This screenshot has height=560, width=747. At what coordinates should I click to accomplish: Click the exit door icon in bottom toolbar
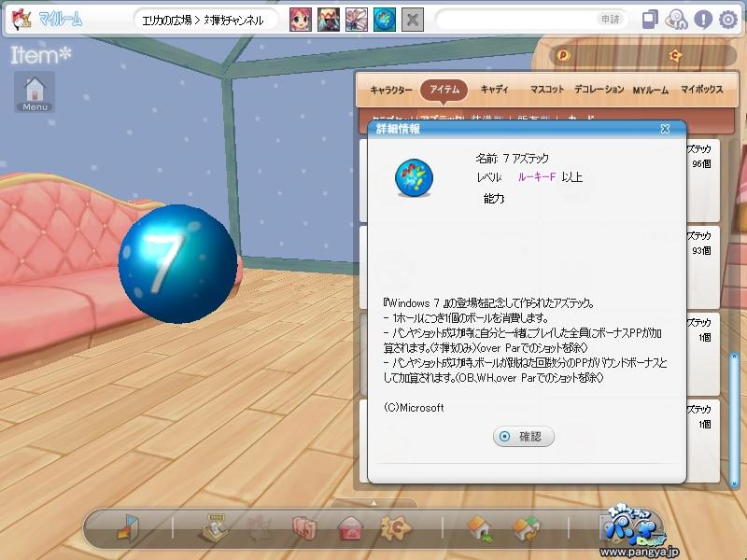pyautogui.click(x=128, y=527)
